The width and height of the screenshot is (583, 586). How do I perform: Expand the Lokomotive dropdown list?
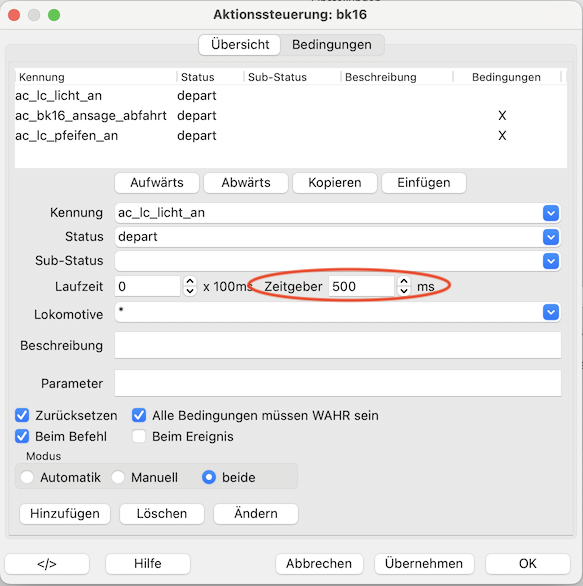pyautogui.click(x=551, y=312)
